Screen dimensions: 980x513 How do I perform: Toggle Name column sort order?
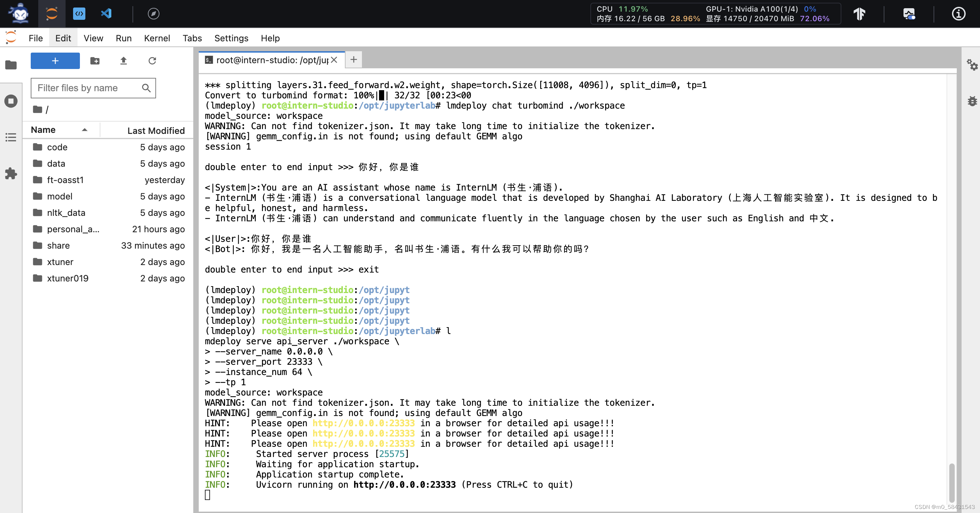(59, 130)
